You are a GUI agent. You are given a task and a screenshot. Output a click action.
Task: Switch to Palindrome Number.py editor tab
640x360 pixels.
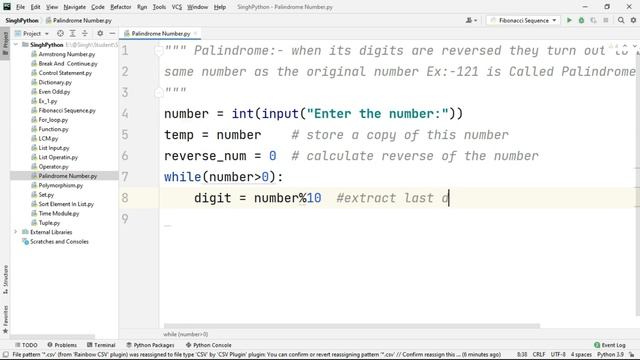tap(160, 33)
